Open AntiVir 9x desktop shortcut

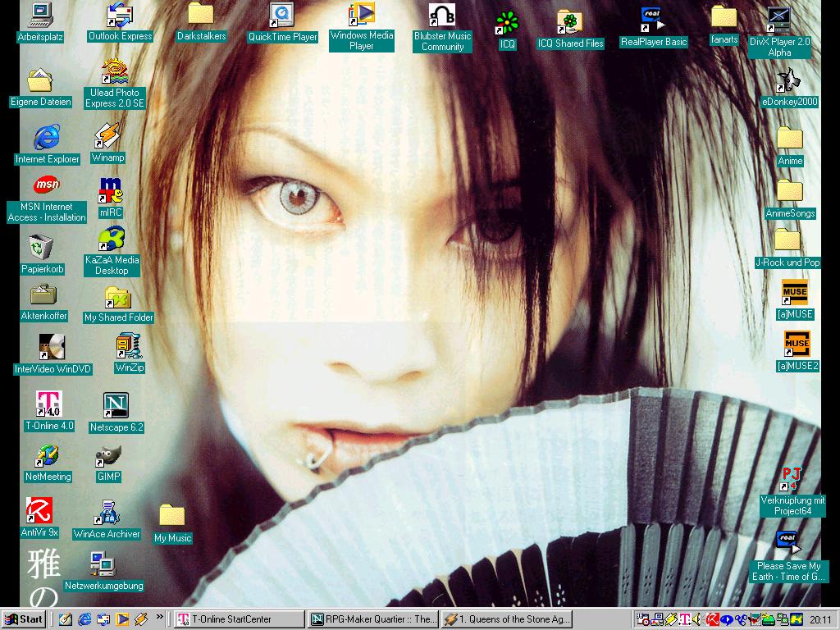(x=39, y=518)
